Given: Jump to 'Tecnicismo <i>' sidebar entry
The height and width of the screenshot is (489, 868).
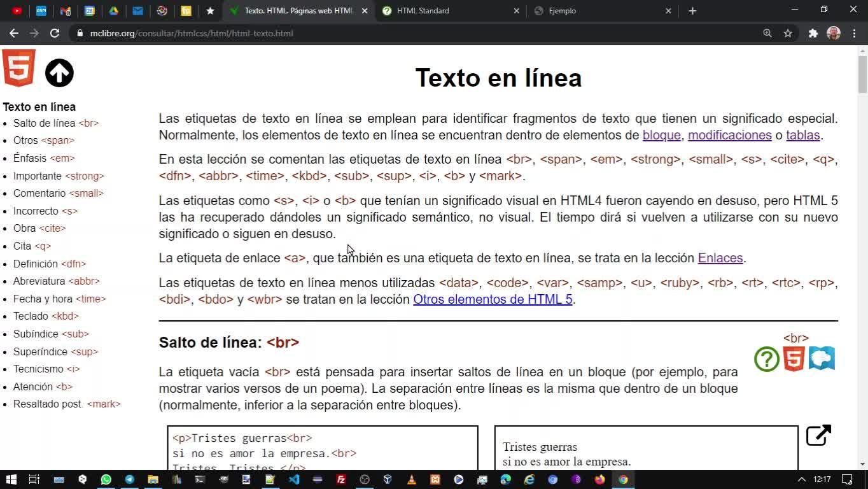Looking at the screenshot, I should [46, 369].
